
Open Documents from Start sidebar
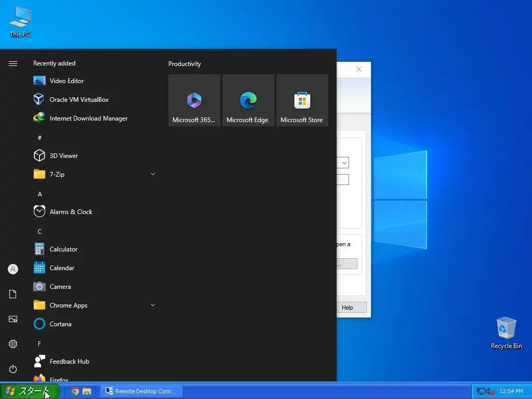[x=13, y=294]
